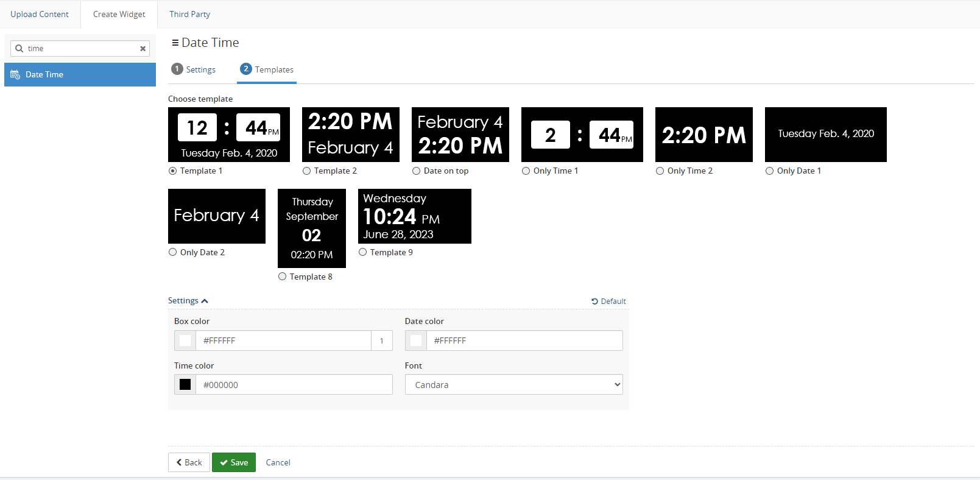Open the Time color black swatch

185,384
